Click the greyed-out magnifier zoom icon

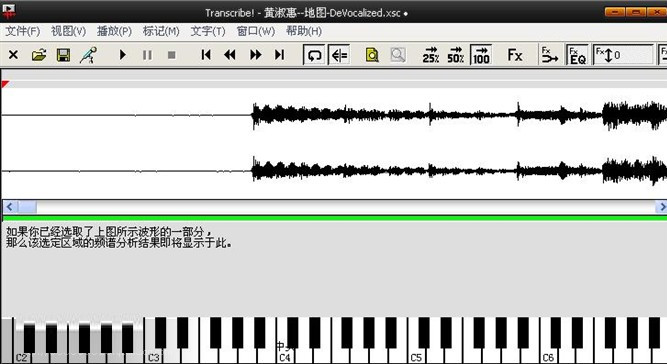(x=398, y=55)
